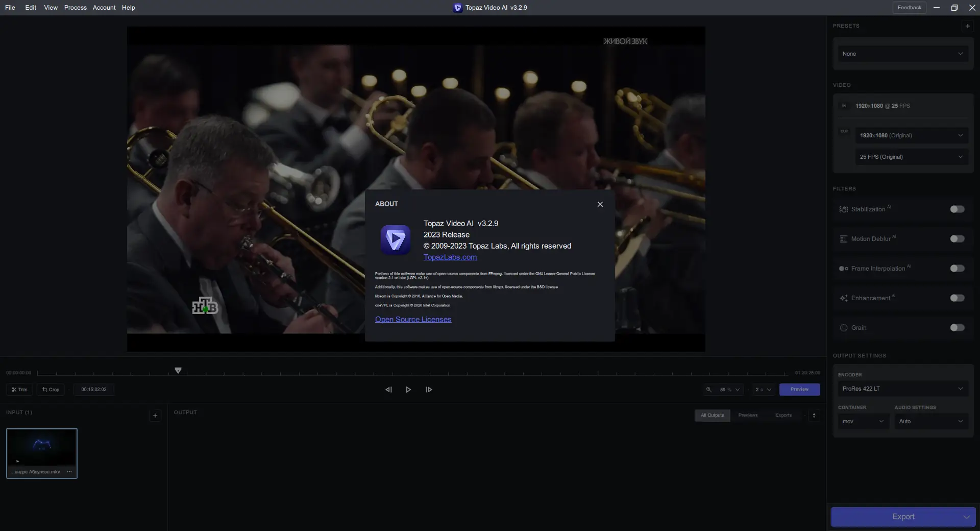Click the Stabilization filter icon
The width and height of the screenshot is (980, 531).
[x=844, y=209]
